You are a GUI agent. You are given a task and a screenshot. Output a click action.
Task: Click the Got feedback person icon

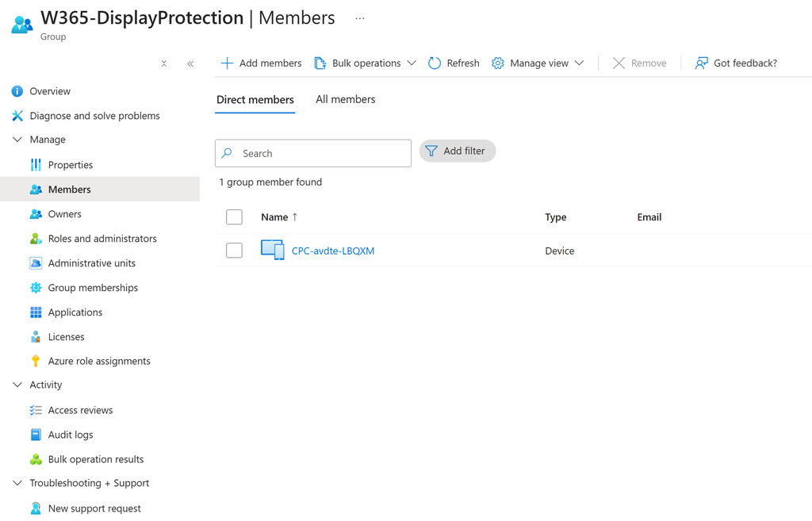[701, 63]
